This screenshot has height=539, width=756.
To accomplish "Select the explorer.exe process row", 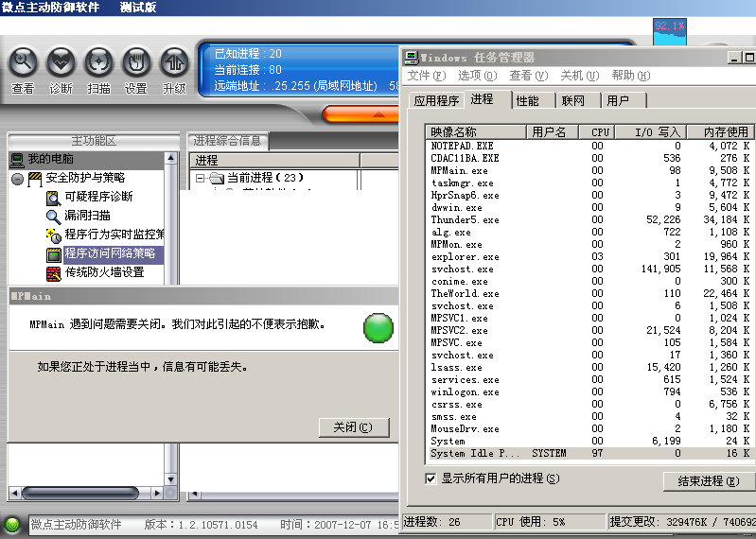I will [590, 257].
